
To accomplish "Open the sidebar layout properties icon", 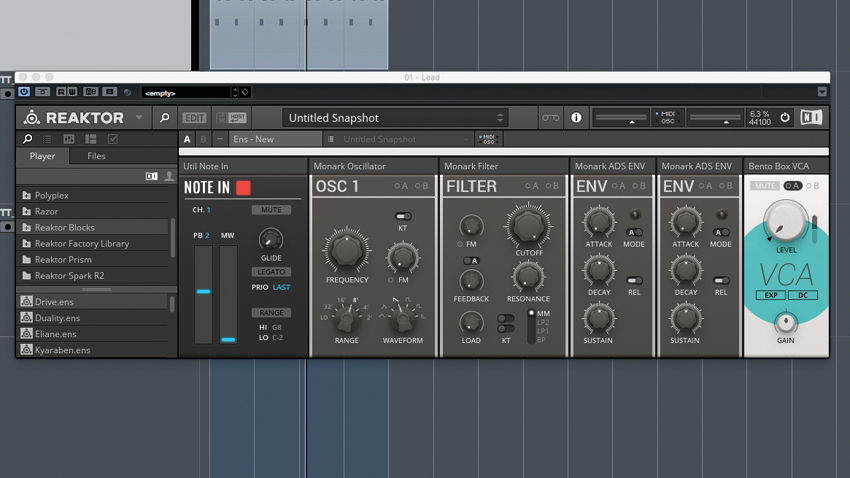I will [x=91, y=139].
